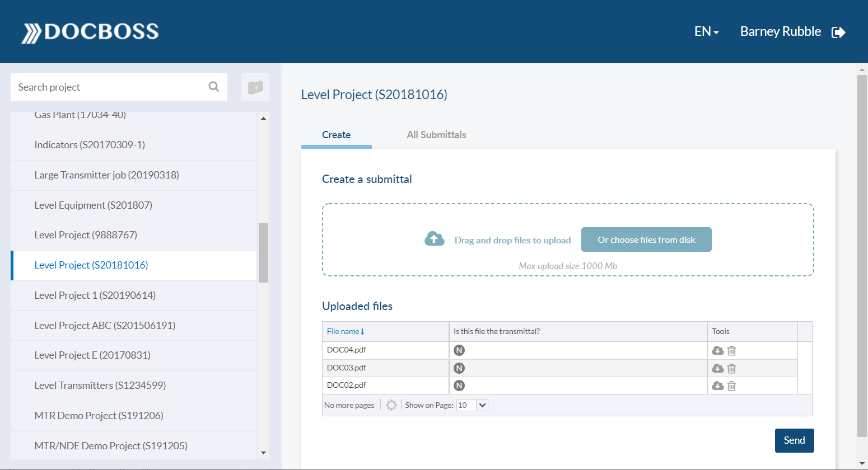This screenshot has height=470, width=868.
Task: Click Or choose files from disk button
Action: (x=646, y=239)
